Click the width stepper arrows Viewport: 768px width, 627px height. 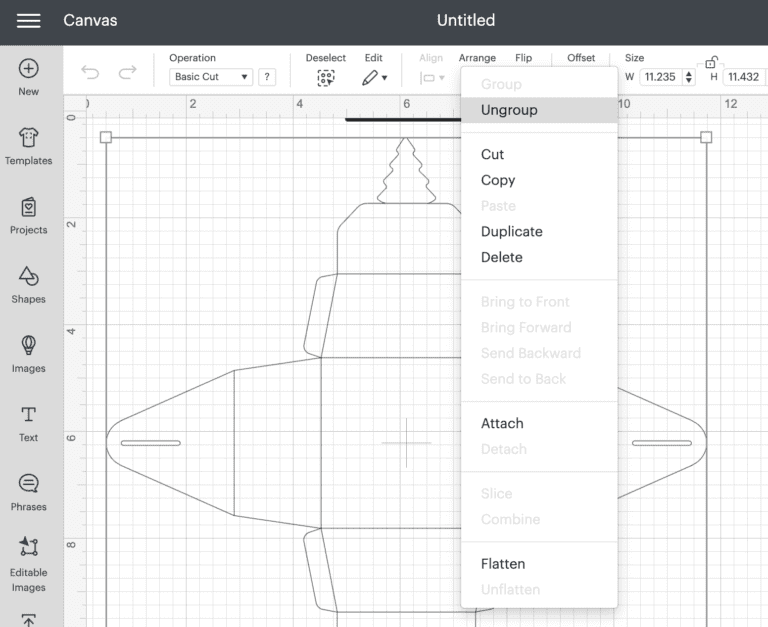coord(689,77)
